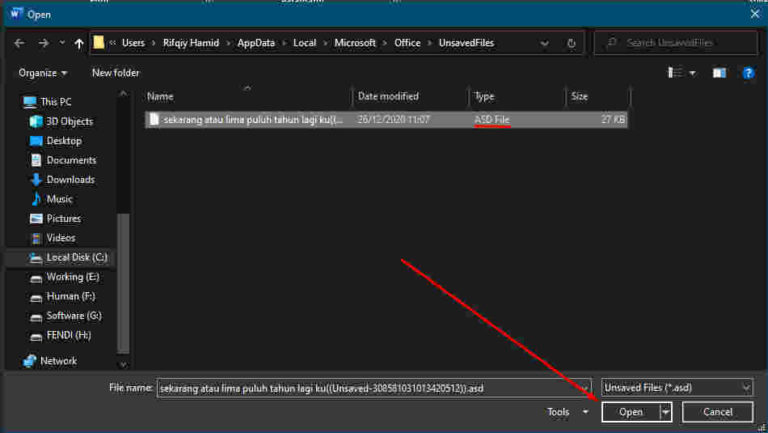The height and width of the screenshot is (433, 768).
Task: Click the Open button
Action: (631, 412)
